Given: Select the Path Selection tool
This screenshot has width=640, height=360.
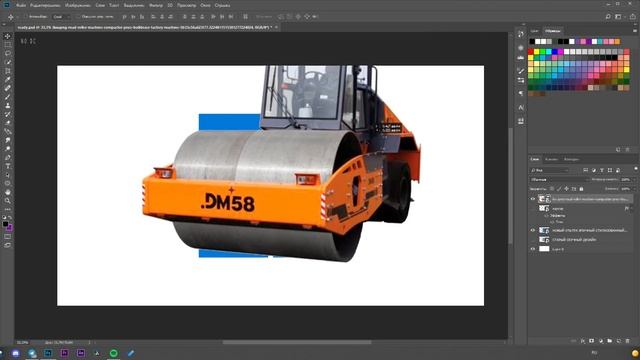Looking at the screenshot, I should [7, 175].
